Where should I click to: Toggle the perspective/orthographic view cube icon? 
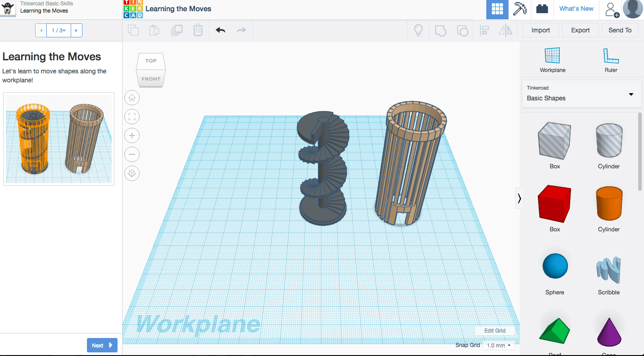click(x=132, y=173)
